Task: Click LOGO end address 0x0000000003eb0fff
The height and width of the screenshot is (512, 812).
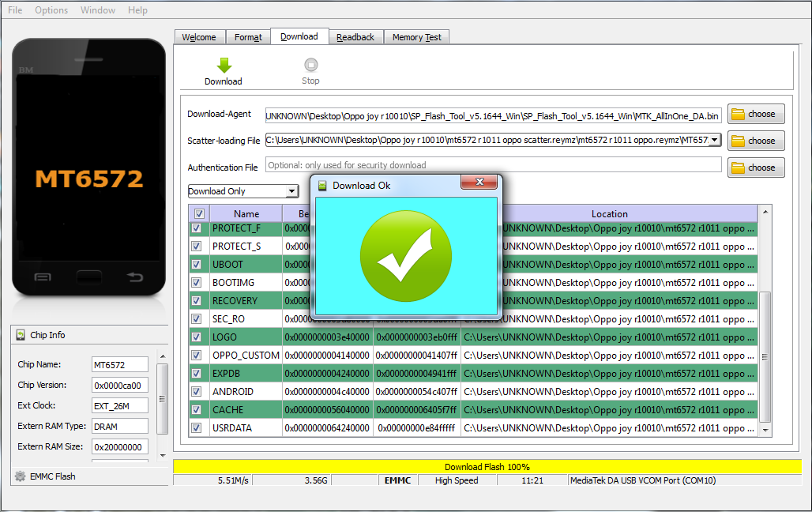Action: pos(417,337)
